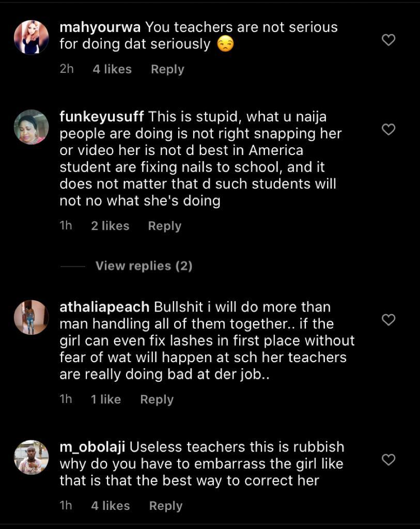Reply to mahyourwa's comment
This screenshot has height=529, width=420.
coord(167,69)
